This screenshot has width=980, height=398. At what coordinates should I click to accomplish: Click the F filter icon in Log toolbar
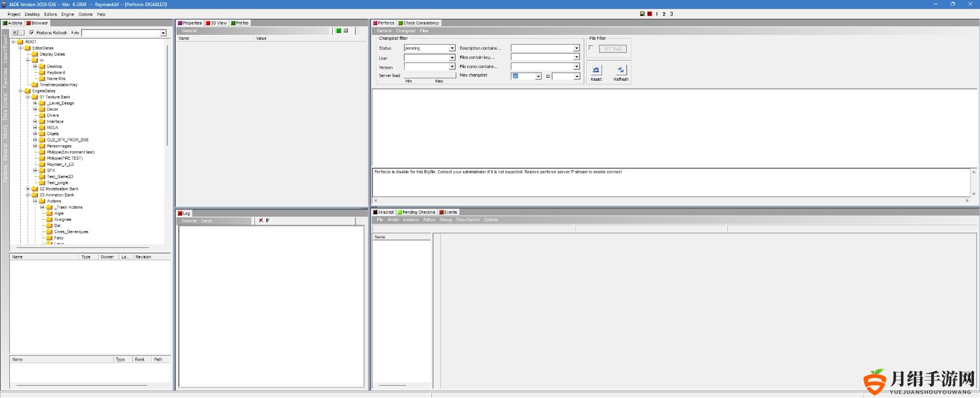(268, 220)
